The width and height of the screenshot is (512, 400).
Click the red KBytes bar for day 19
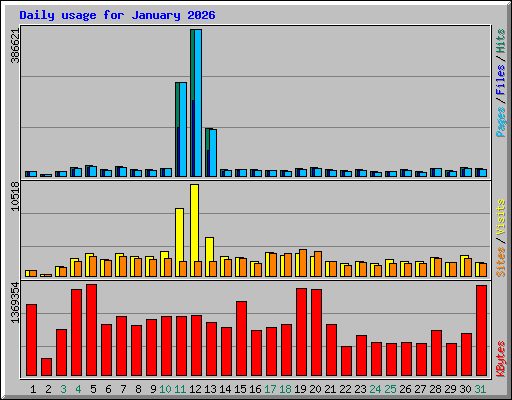tap(302, 332)
